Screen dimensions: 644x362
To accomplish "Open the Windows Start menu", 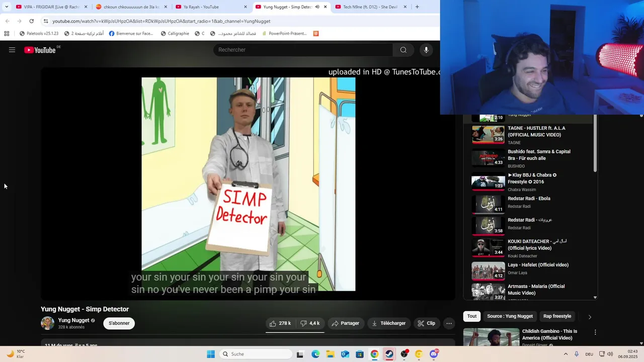I will (211, 354).
